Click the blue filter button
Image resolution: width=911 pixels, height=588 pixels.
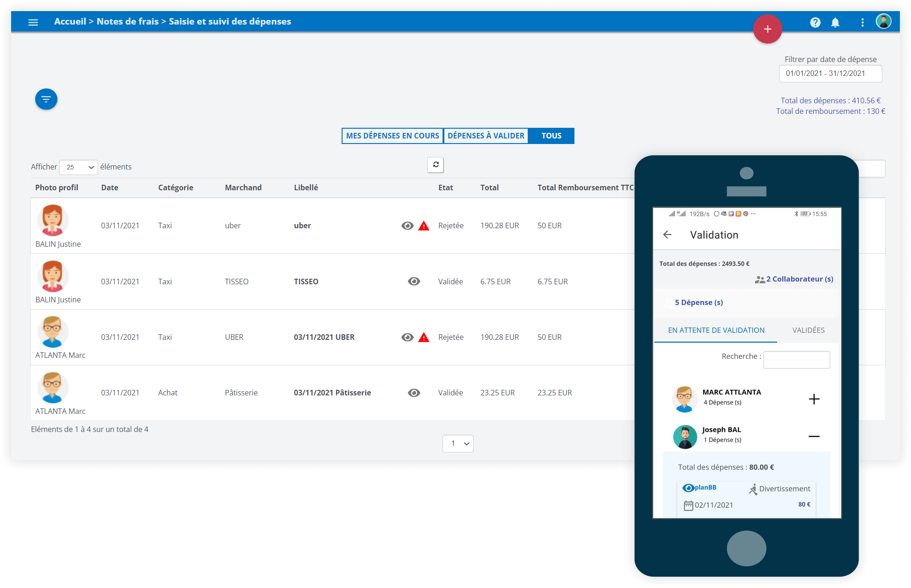tap(46, 99)
